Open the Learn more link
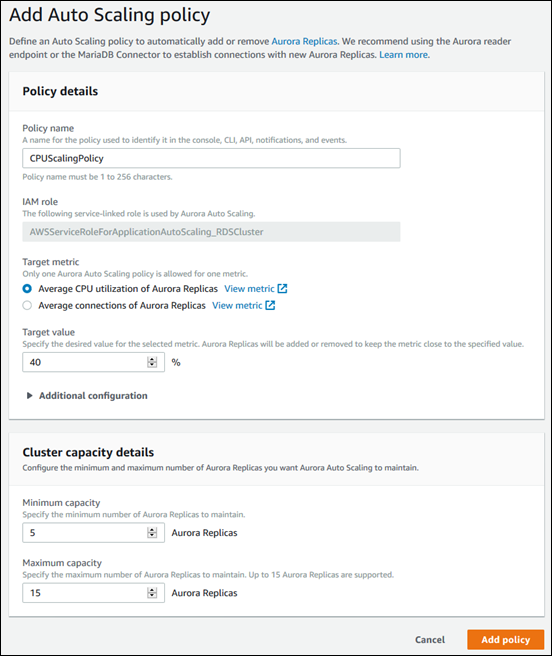The height and width of the screenshot is (656, 552). point(403,55)
